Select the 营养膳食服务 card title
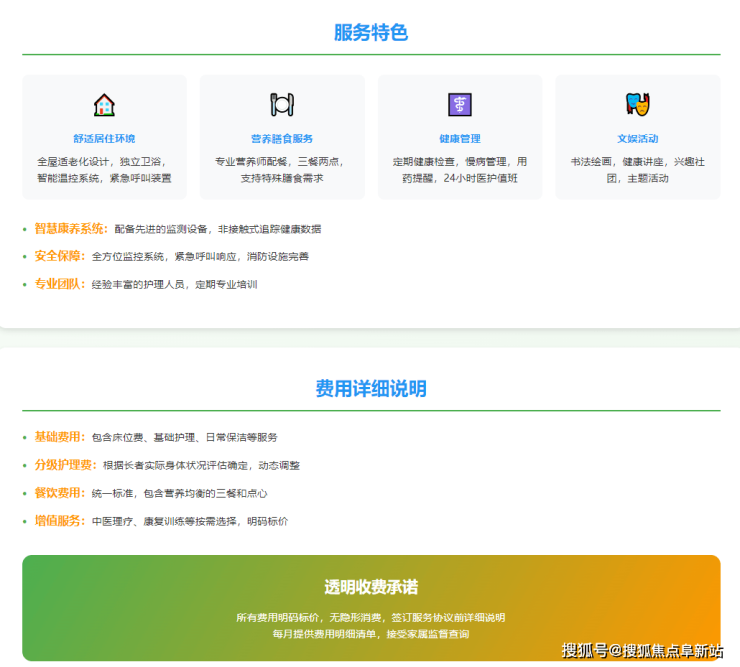The image size is (740, 667). 282,139
